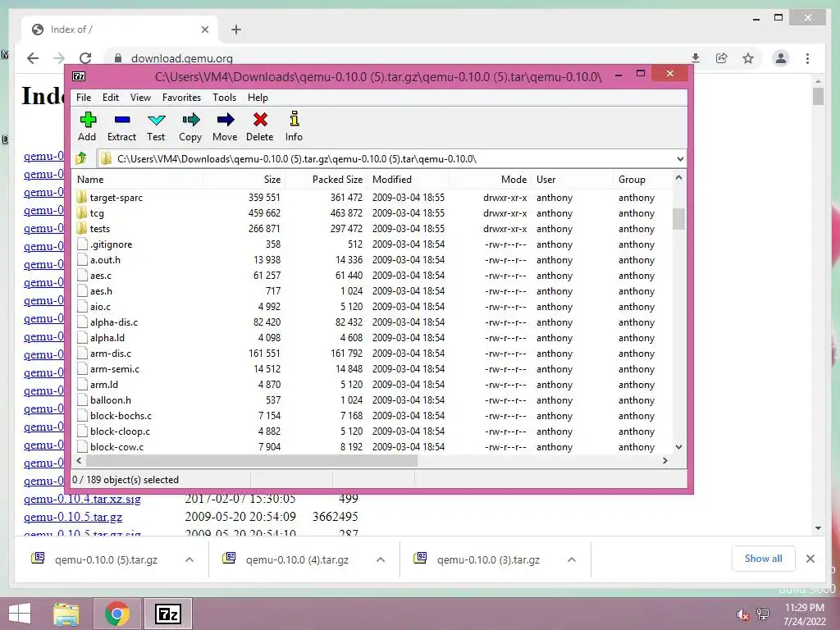Open Info from the 7-Zip toolbar
This screenshot has height=630, width=840.
click(x=294, y=118)
